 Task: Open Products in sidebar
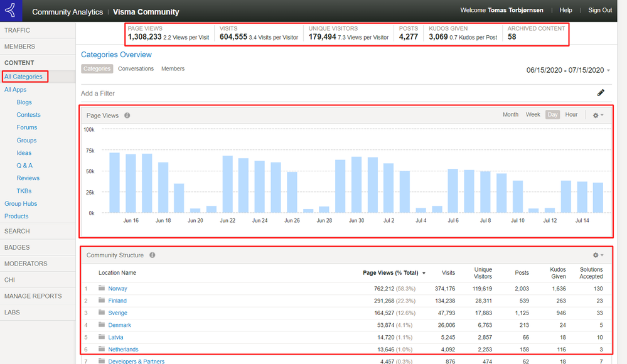[16, 217]
